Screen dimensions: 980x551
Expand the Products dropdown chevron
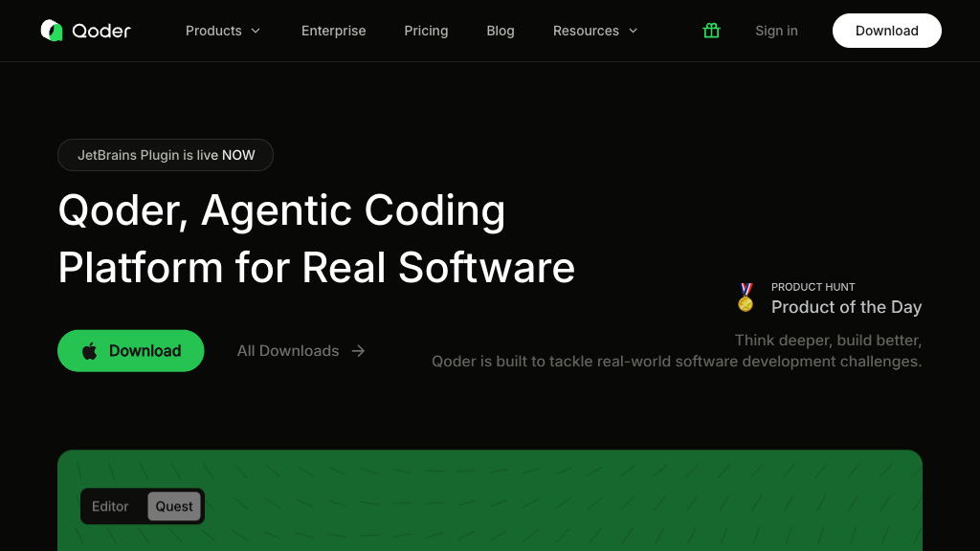pos(256,31)
